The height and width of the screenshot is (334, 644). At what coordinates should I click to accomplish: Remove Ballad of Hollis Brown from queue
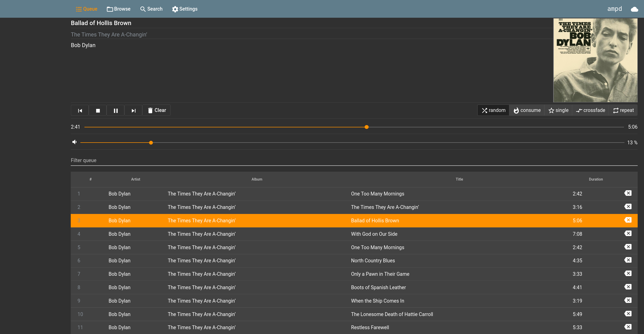click(628, 220)
